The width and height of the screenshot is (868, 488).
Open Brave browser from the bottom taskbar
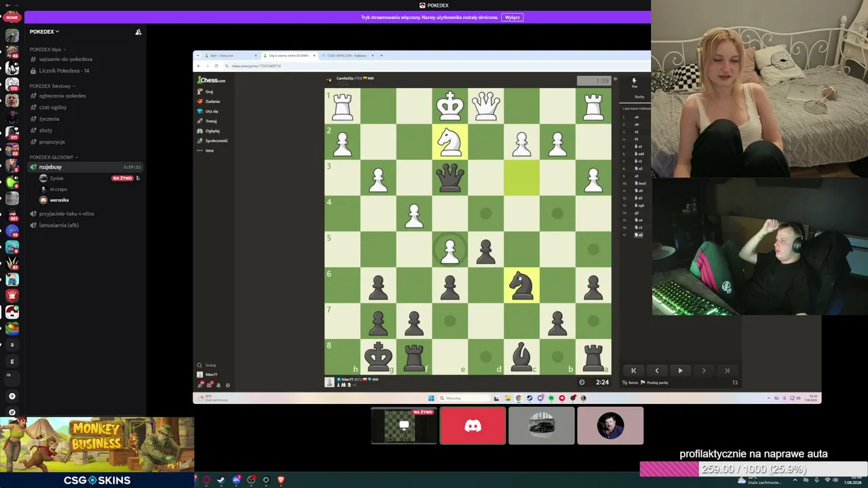point(281,481)
